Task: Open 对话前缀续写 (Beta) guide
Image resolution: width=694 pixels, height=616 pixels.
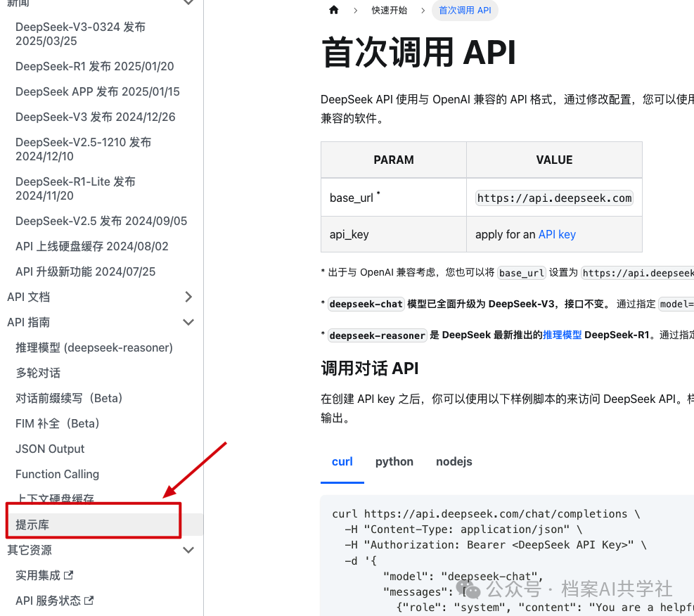Action: [69, 398]
